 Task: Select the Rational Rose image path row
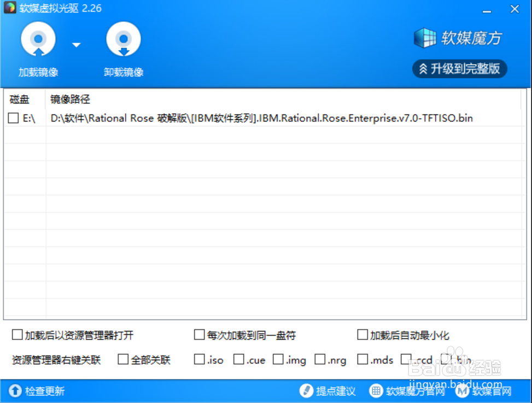261,118
